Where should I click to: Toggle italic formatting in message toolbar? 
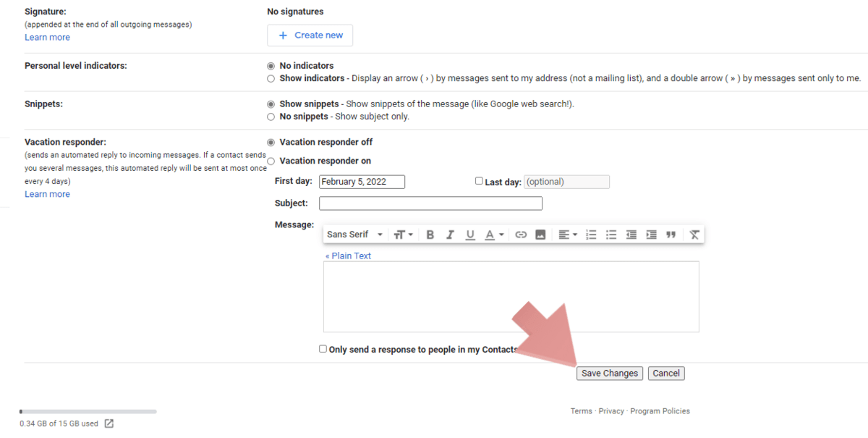pyautogui.click(x=450, y=235)
